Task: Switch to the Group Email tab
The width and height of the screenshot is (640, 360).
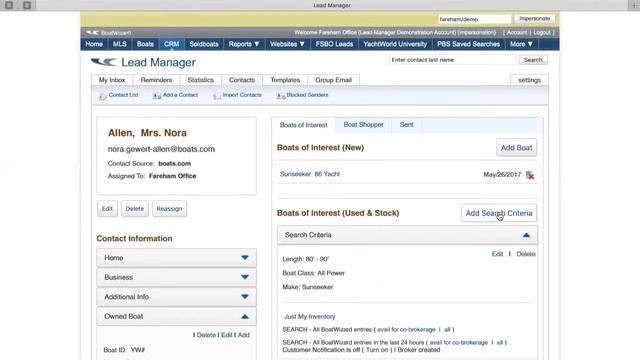Action: point(333,80)
